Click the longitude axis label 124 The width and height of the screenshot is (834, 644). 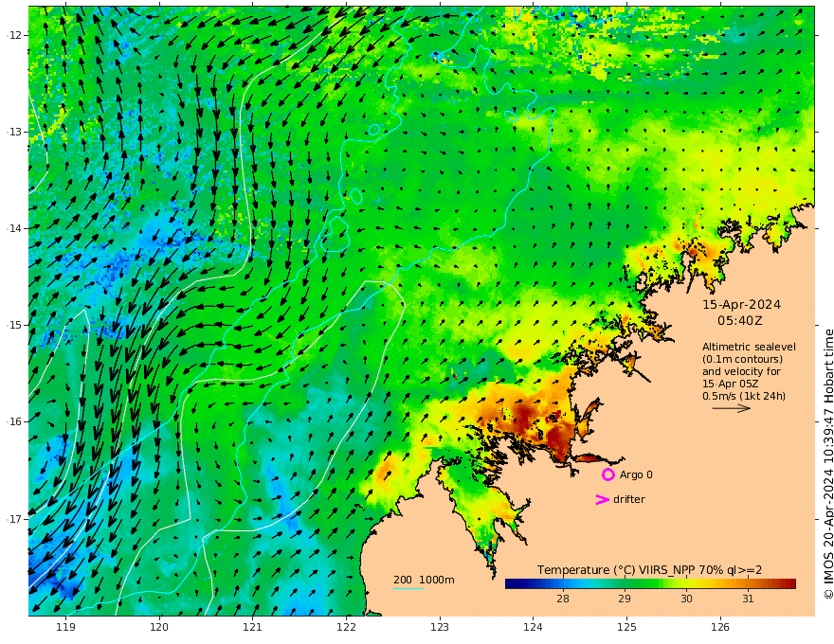coord(533,627)
